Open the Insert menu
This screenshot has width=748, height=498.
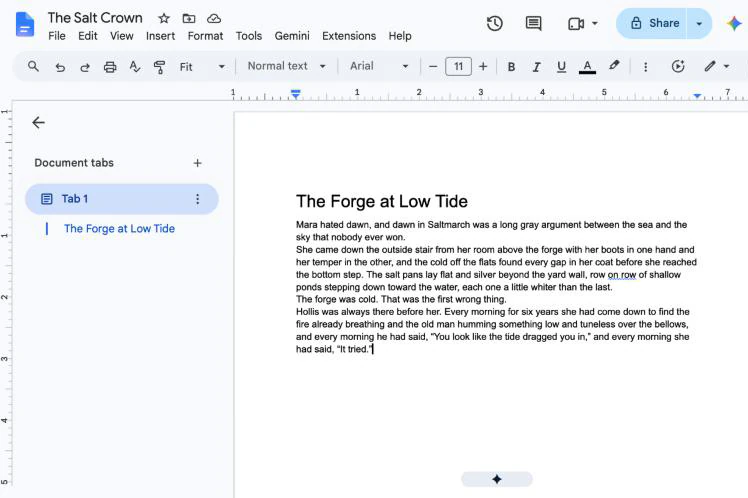160,36
